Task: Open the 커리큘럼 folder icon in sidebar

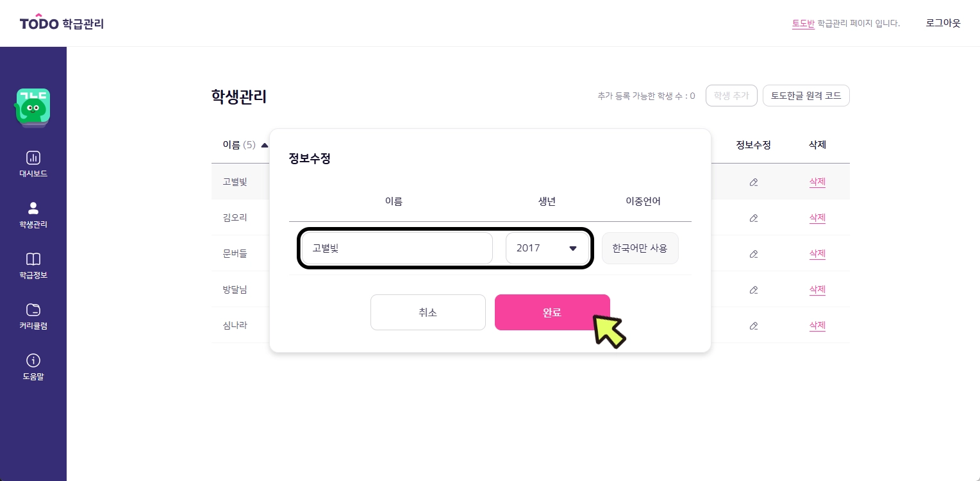Action: tap(33, 310)
